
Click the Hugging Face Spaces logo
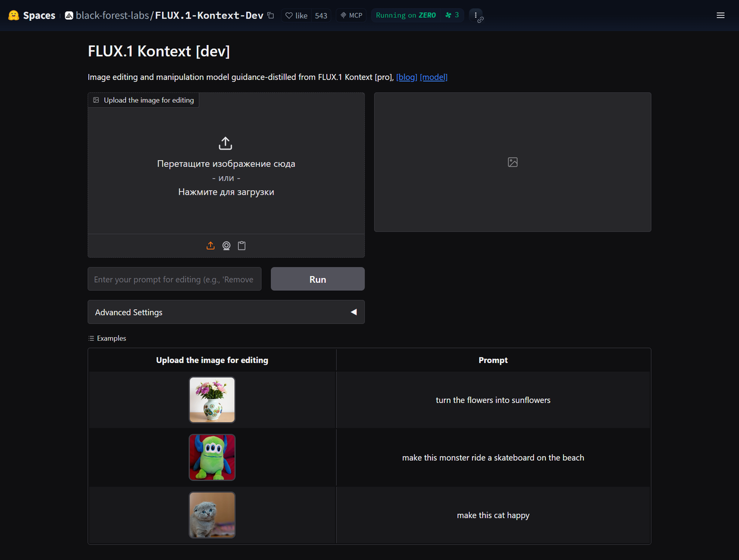(x=13, y=15)
